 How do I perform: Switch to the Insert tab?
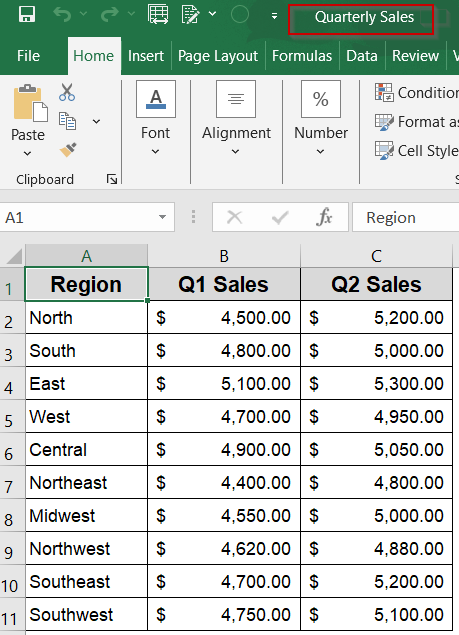point(146,56)
